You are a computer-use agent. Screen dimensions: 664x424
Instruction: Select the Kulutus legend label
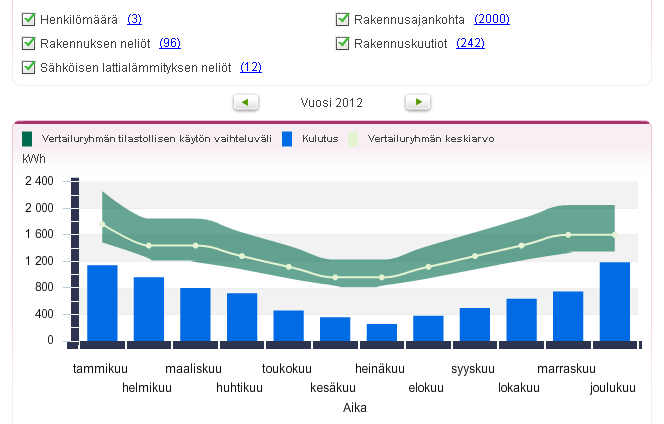[320, 139]
